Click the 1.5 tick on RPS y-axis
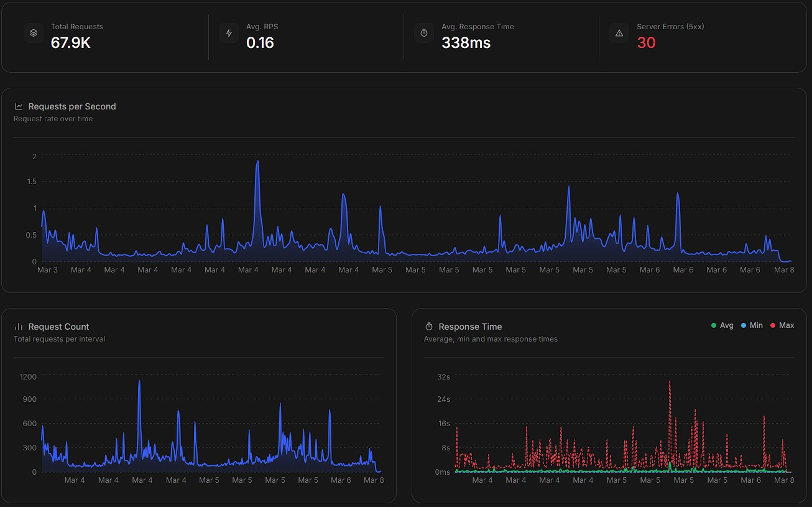 pyautogui.click(x=30, y=182)
